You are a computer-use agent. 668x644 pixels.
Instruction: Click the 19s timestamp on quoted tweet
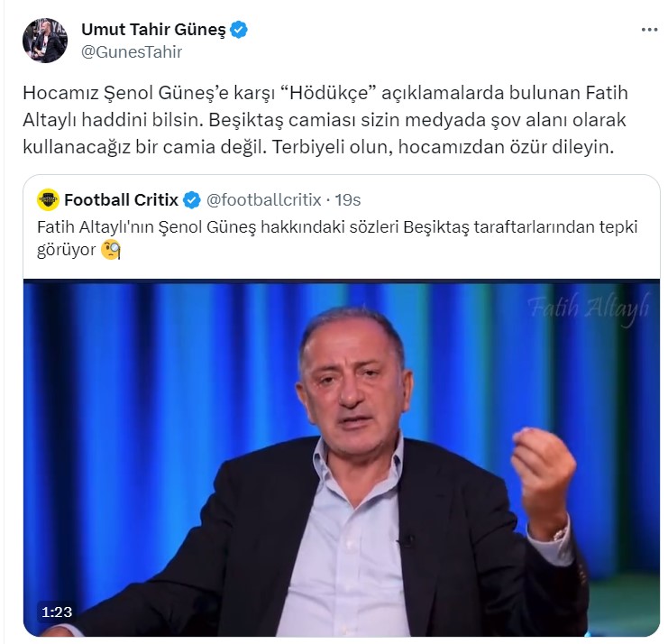point(348,199)
